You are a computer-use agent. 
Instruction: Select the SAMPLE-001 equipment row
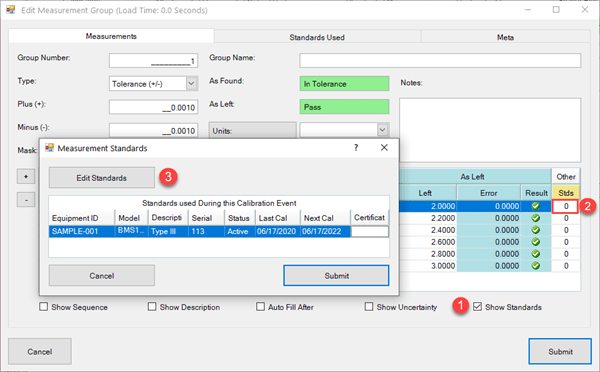pos(218,231)
